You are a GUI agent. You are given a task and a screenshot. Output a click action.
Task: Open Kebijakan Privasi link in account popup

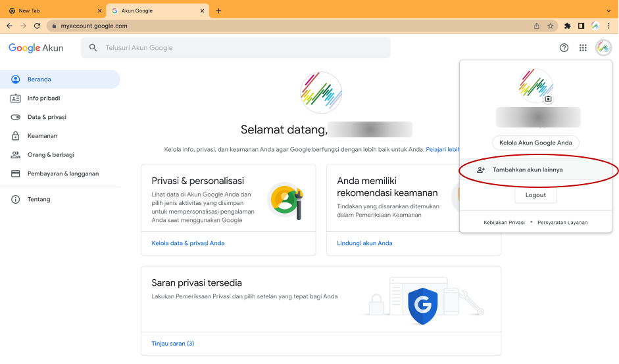point(504,222)
